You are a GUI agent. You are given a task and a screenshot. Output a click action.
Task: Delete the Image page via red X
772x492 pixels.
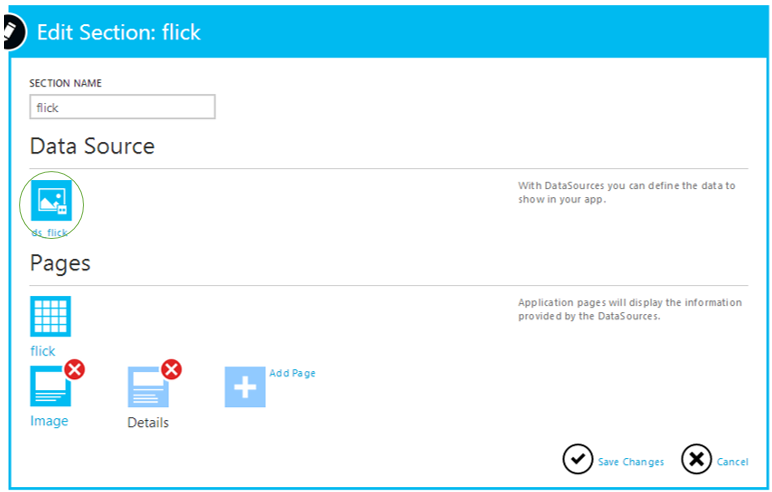(75, 371)
